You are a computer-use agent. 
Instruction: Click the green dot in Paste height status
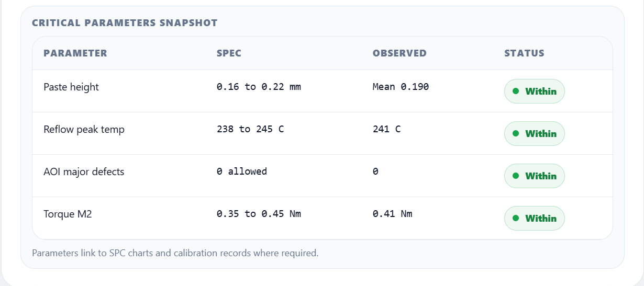click(516, 91)
